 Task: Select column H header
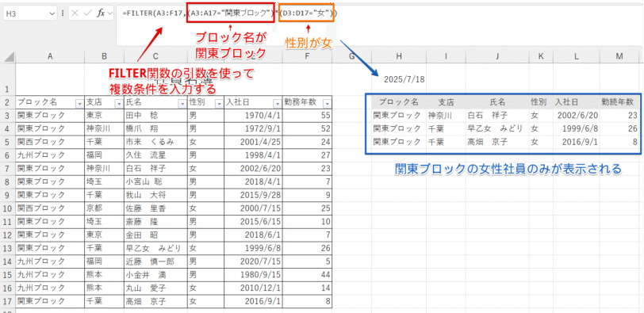[x=398, y=56]
